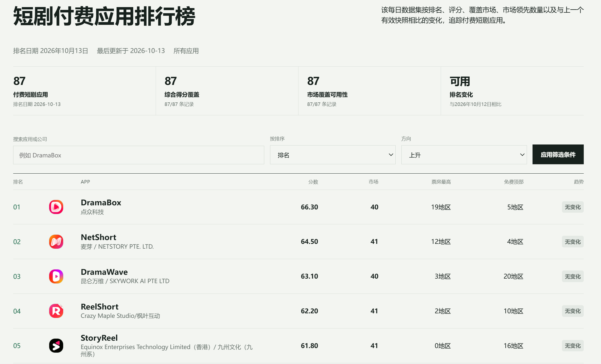Click the 付费短剧应用 summary card
The height and width of the screenshot is (364, 601).
click(84, 91)
